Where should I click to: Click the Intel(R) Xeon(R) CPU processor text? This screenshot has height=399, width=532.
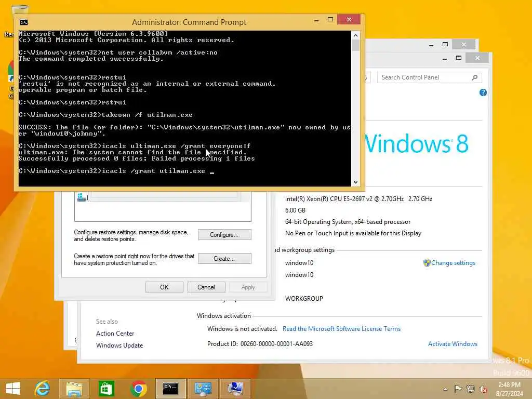coord(358,199)
